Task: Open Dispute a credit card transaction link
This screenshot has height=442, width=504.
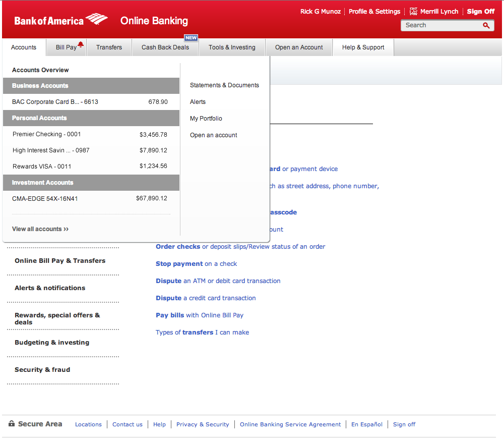Action: pyautogui.click(x=206, y=298)
